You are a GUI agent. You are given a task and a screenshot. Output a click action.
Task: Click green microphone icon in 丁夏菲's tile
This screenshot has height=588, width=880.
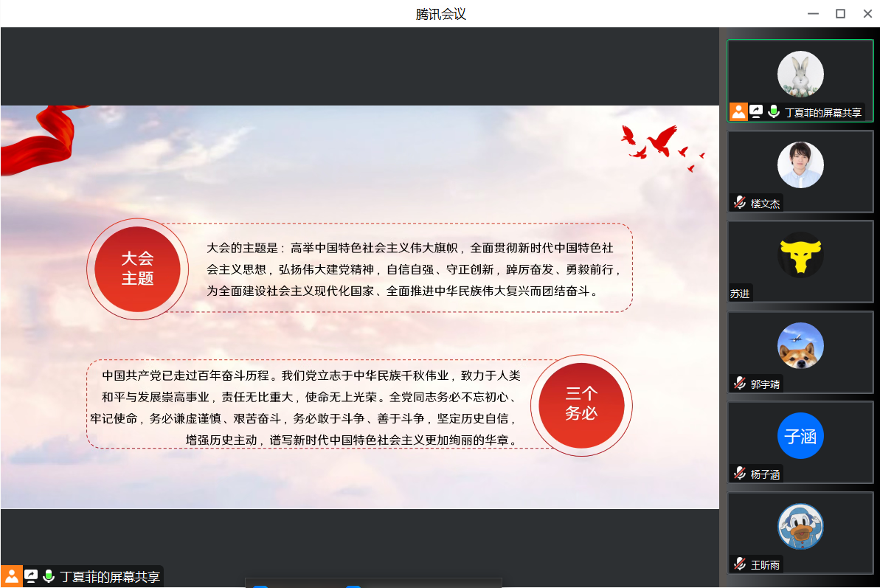[x=774, y=112]
